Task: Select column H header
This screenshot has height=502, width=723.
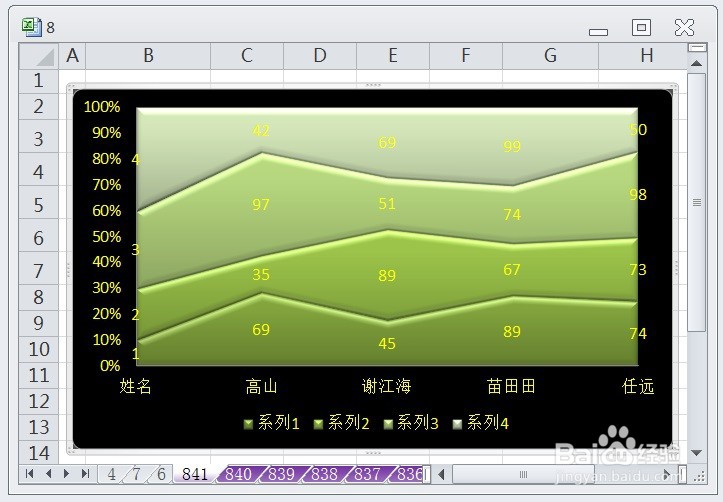Action: [643, 56]
